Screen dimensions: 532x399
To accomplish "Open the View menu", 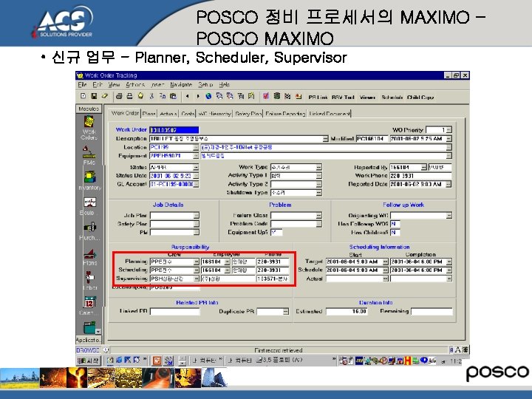I will [x=114, y=84].
